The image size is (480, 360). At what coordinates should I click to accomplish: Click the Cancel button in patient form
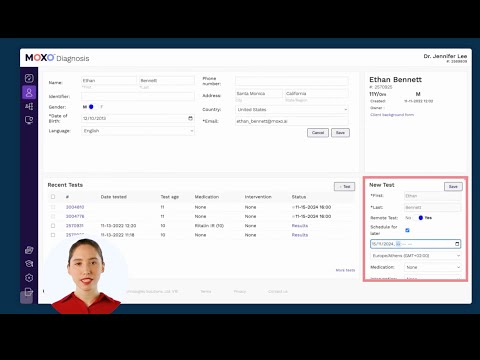[x=318, y=133]
